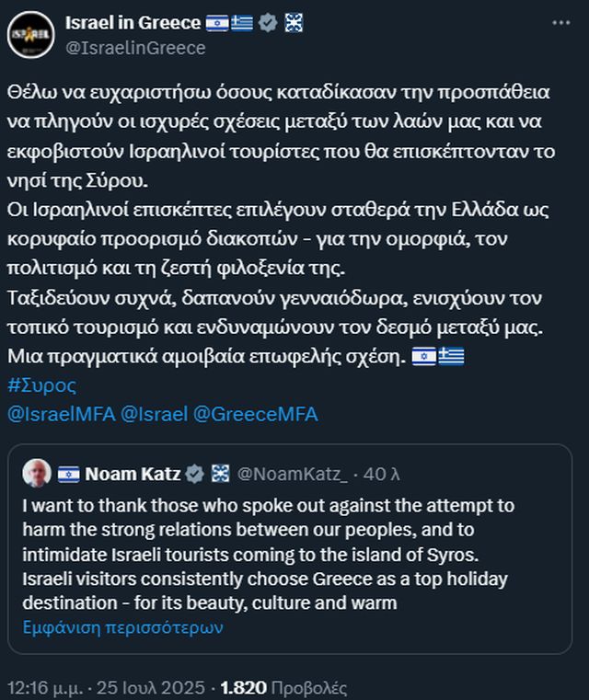
Task: Click the verified badge next to Noam Katz
Action: (x=195, y=474)
